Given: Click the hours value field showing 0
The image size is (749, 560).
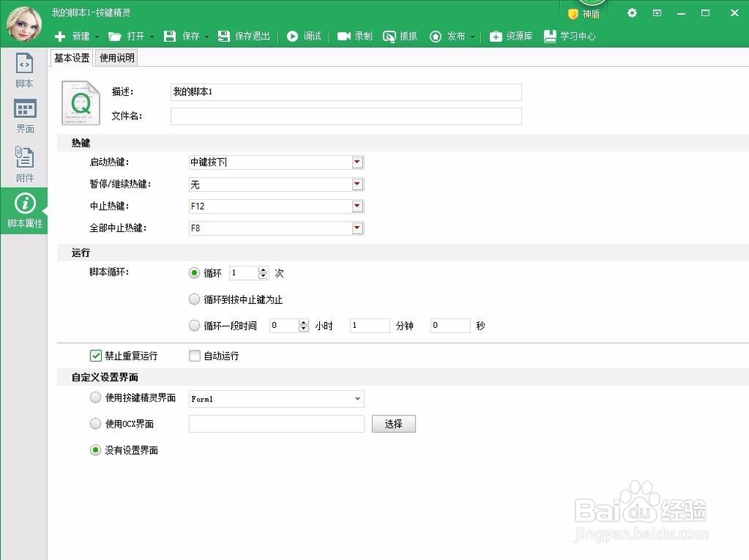Looking at the screenshot, I should pyautogui.click(x=284, y=326).
